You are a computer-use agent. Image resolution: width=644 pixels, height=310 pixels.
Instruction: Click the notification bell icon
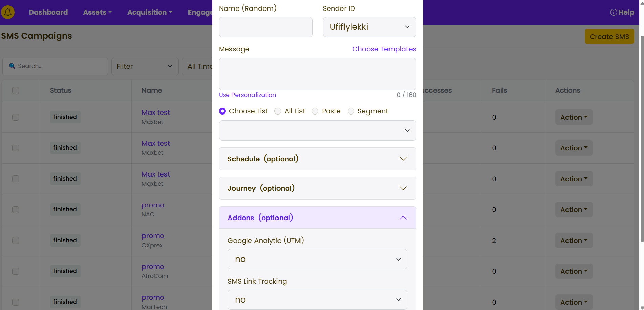[x=8, y=12]
